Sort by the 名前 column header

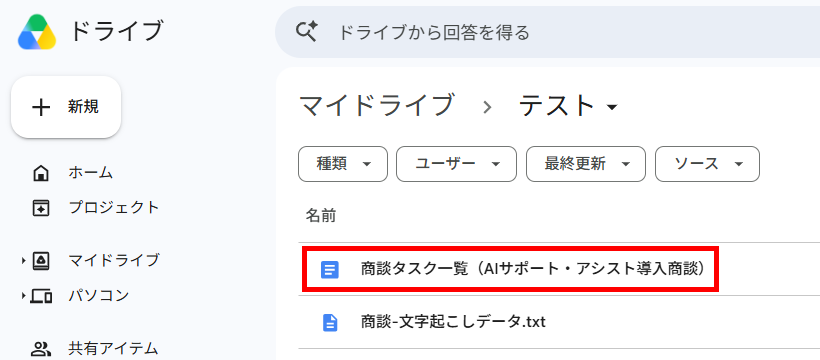coord(321,216)
